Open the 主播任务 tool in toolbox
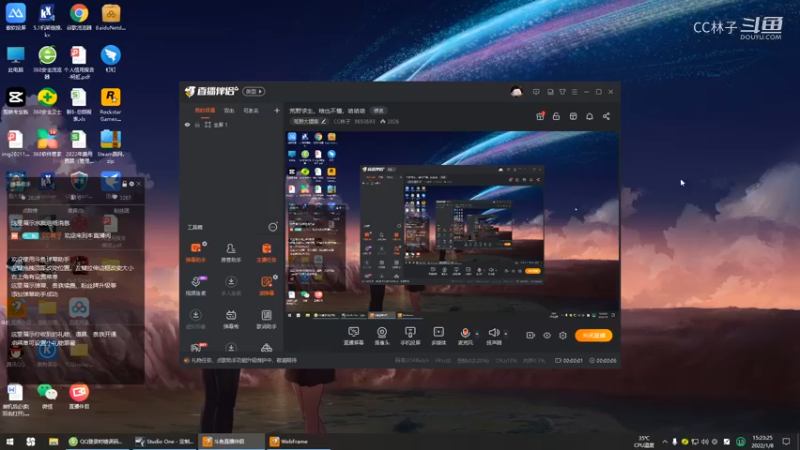Screen dimensions: 800x450 click(x=266, y=253)
